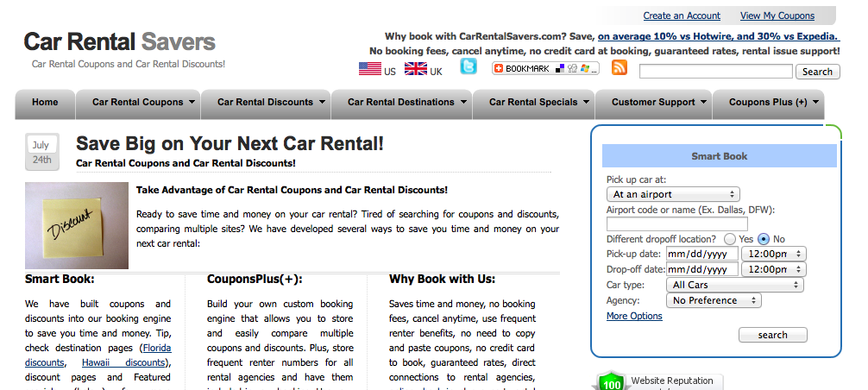Click the Bookmark share button
The height and width of the screenshot is (390, 868).
tap(545, 68)
